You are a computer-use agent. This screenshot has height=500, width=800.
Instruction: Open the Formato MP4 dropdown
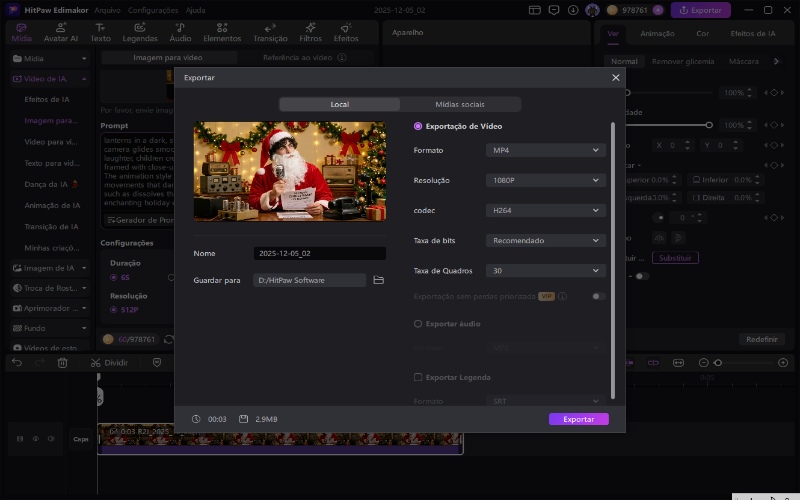pyautogui.click(x=545, y=150)
